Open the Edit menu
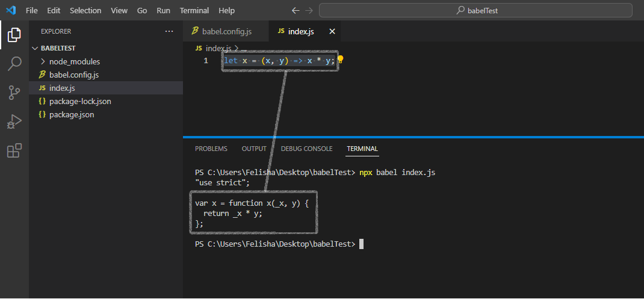The height and width of the screenshot is (299, 644). click(x=54, y=11)
